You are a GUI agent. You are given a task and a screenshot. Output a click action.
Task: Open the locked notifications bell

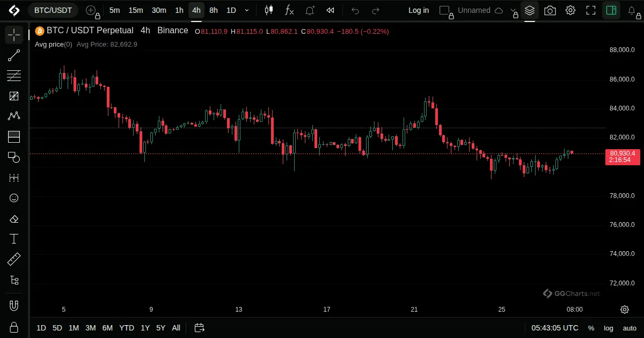632,10
